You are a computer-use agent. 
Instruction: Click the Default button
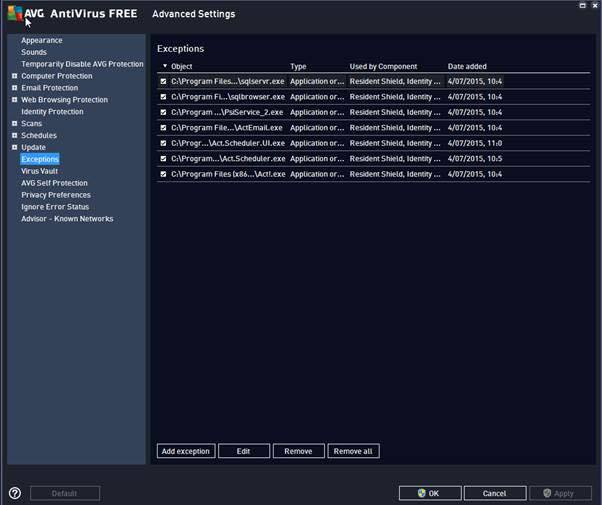click(65, 493)
